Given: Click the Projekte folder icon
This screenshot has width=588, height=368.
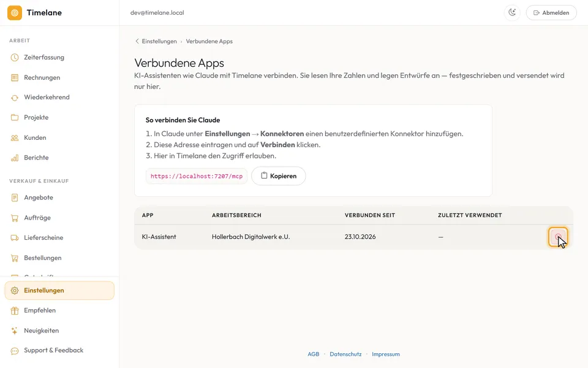Looking at the screenshot, I should [15, 118].
